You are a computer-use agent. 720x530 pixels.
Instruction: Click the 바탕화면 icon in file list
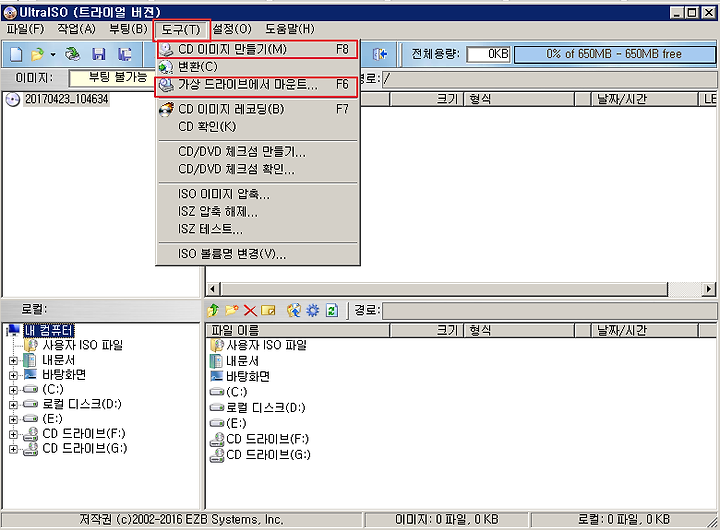216,376
